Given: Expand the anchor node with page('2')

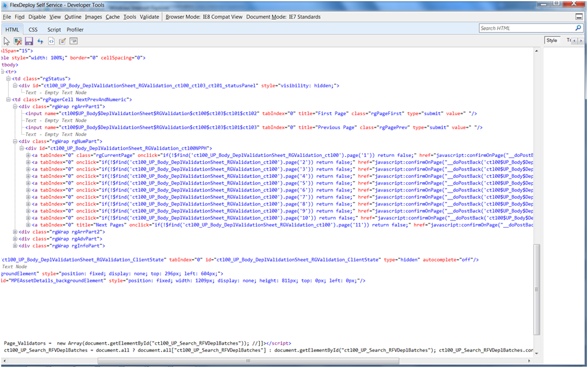Looking at the screenshot, I should pos(28,162).
